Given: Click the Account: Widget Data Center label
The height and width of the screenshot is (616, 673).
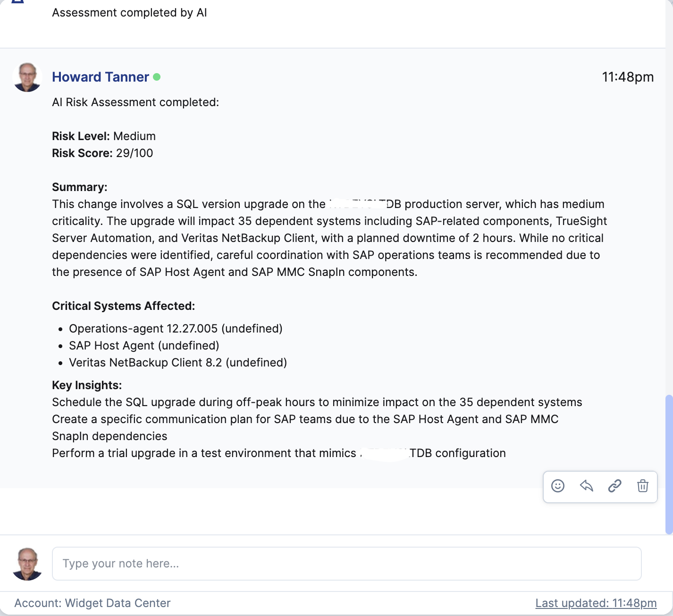Looking at the screenshot, I should pos(92,603).
